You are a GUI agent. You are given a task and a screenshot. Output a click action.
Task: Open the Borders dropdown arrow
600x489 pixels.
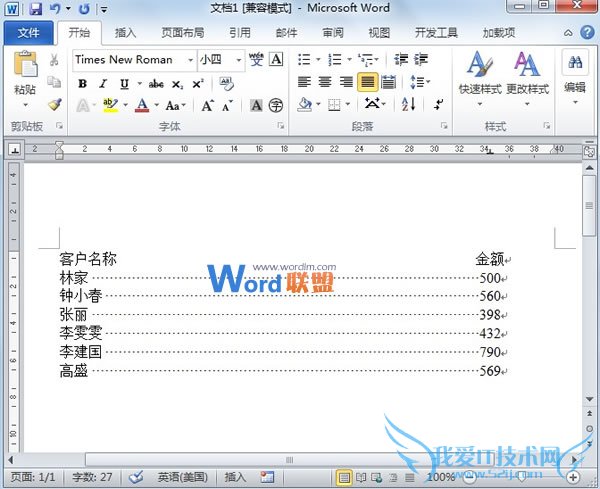click(347, 104)
